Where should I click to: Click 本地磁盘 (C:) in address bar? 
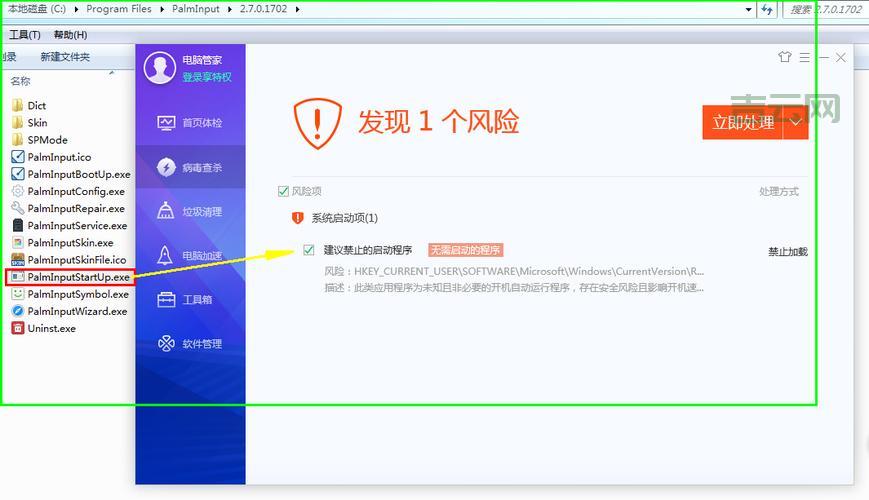coord(37,9)
